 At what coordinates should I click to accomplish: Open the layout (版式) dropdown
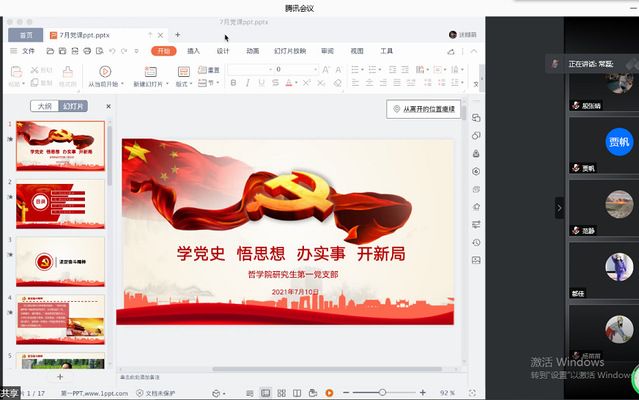[183, 84]
